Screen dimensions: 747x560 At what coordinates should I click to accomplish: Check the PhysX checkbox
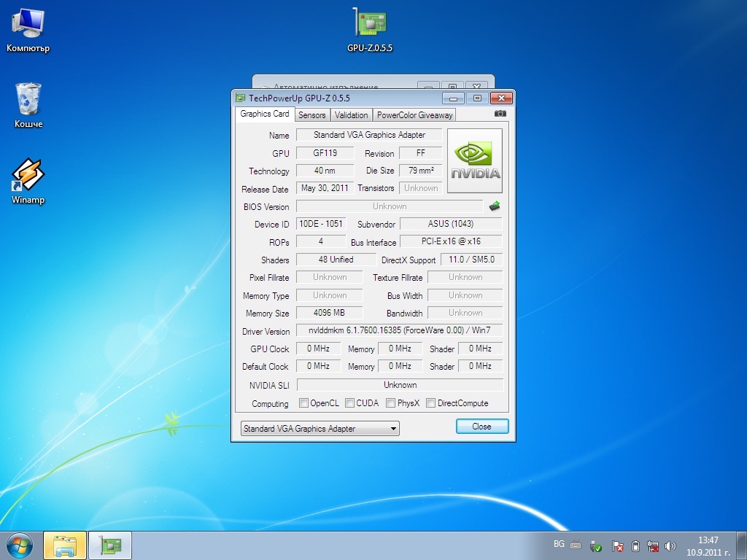click(391, 402)
